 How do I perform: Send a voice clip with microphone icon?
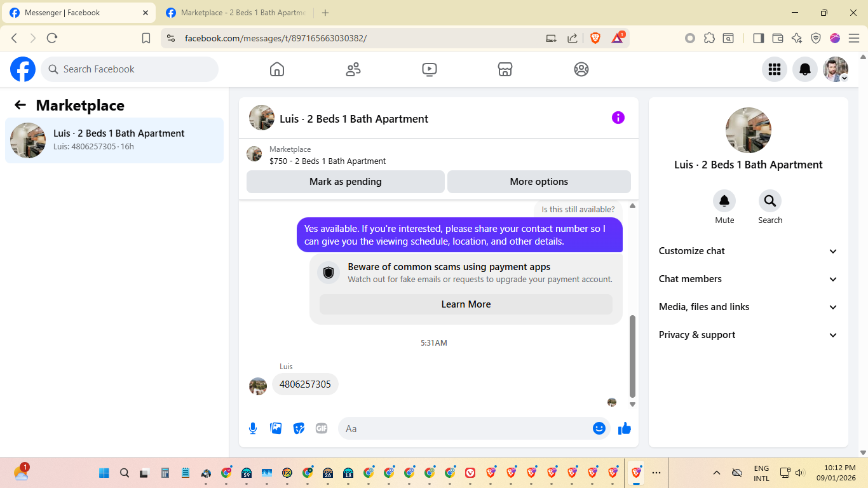pos(253,428)
